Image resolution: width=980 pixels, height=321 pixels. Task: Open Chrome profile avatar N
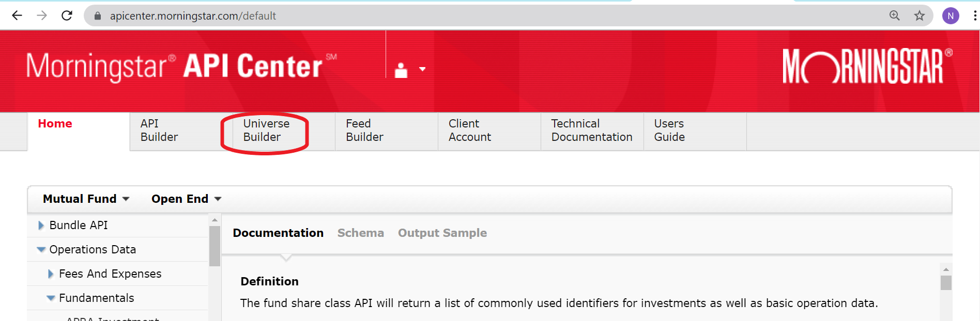click(x=951, y=15)
